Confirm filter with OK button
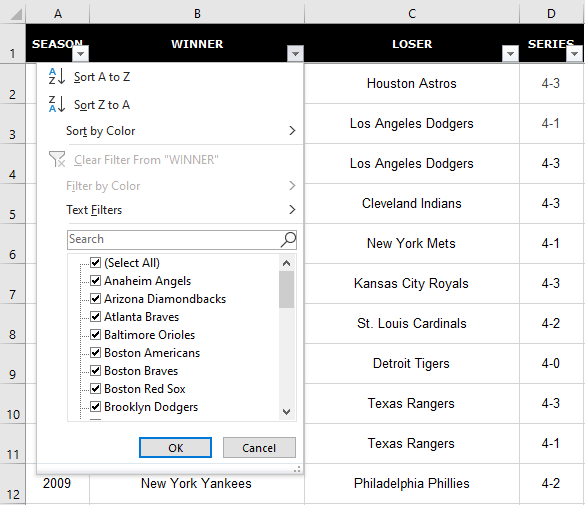The width and height of the screenshot is (585, 505). coord(175,448)
